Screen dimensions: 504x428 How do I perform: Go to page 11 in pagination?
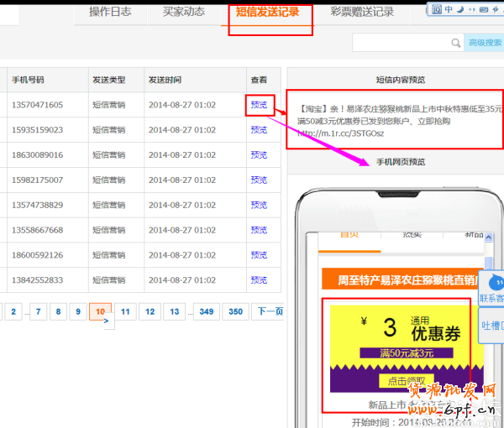(x=124, y=311)
